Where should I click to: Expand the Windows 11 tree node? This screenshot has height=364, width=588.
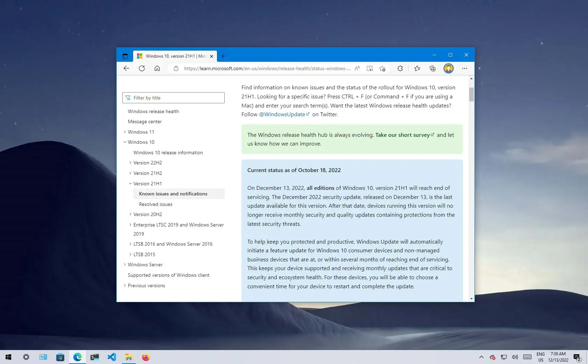tap(125, 132)
